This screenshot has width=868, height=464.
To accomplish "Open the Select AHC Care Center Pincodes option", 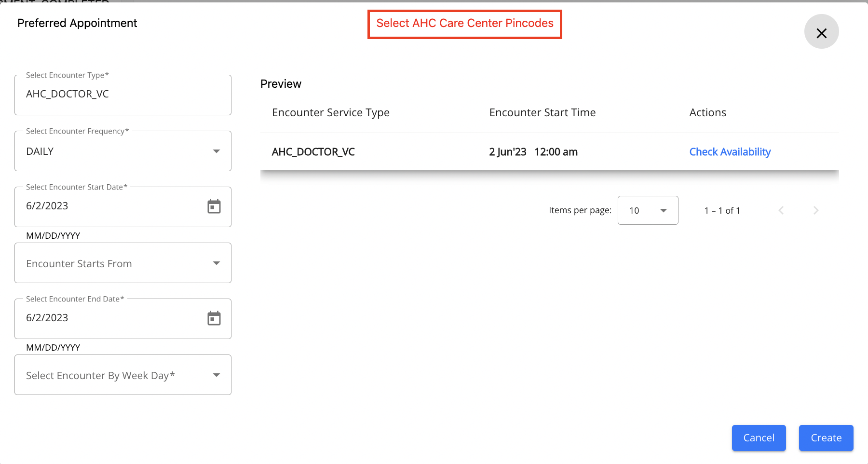I will 464,23.
